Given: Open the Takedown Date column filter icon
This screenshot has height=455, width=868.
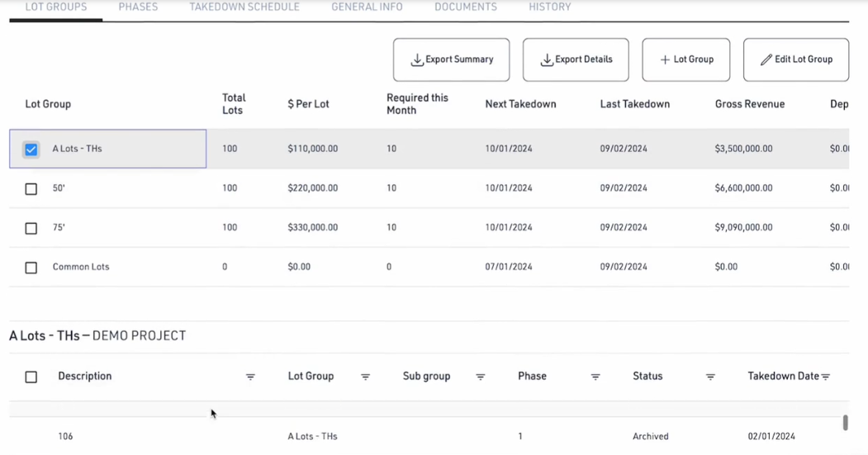Looking at the screenshot, I should (825, 377).
